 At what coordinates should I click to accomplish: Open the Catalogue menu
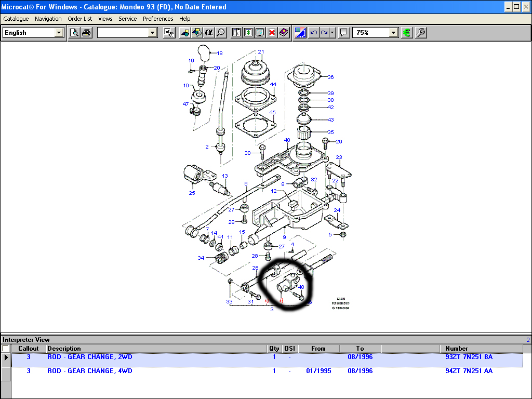(x=16, y=19)
